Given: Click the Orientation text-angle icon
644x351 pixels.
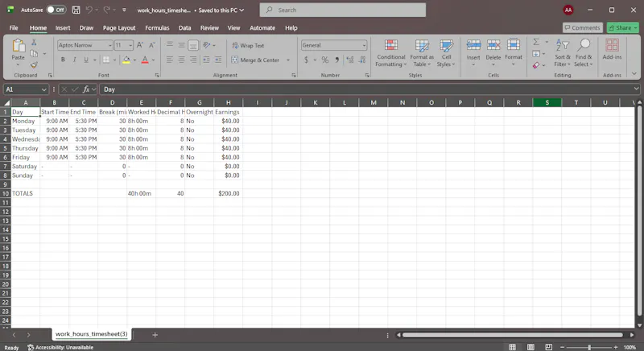Looking at the screenshot, I should coord(207,45).
